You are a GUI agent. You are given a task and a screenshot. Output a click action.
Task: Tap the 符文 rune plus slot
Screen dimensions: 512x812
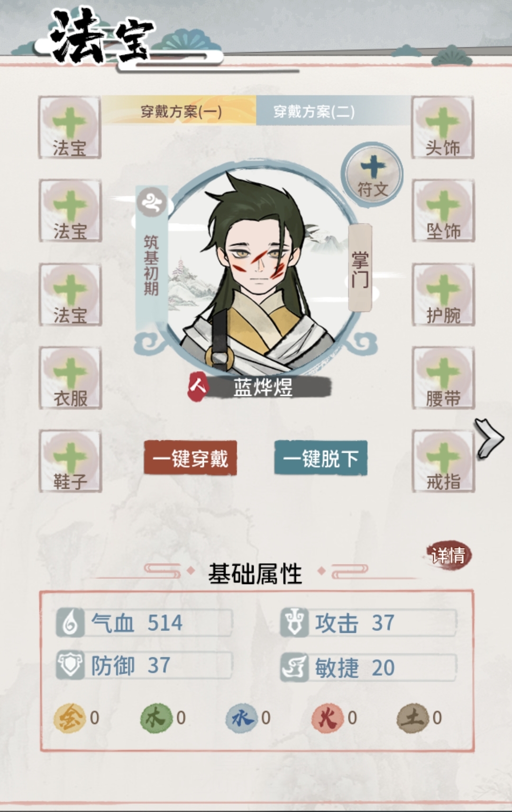pos(373,175)
